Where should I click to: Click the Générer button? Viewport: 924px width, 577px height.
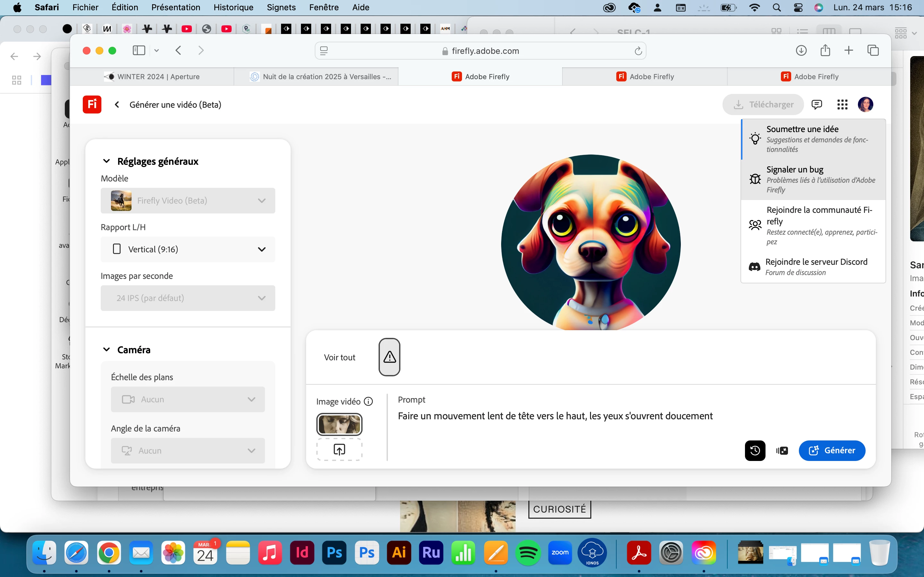(832, 450)
